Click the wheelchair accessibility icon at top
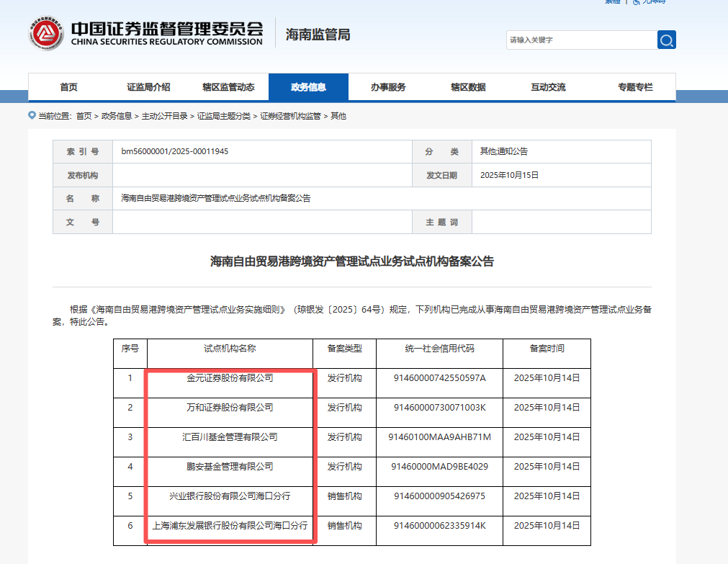728x564 pixels. click(636, 2)
